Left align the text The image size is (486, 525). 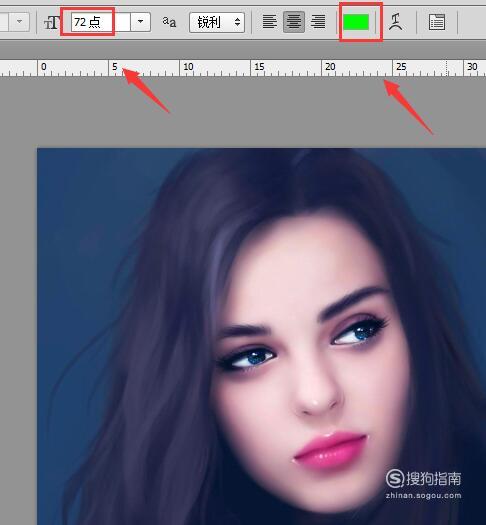click(x=270, y=22)
